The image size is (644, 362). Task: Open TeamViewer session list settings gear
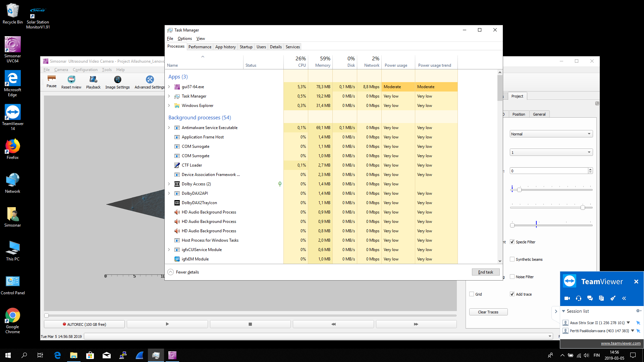pyautogui.click(x=638, y=311)
